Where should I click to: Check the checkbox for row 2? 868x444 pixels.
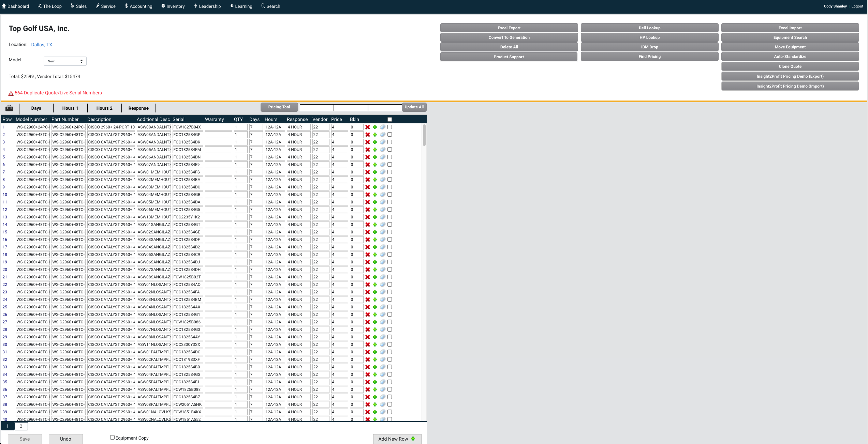pos(389,135)
